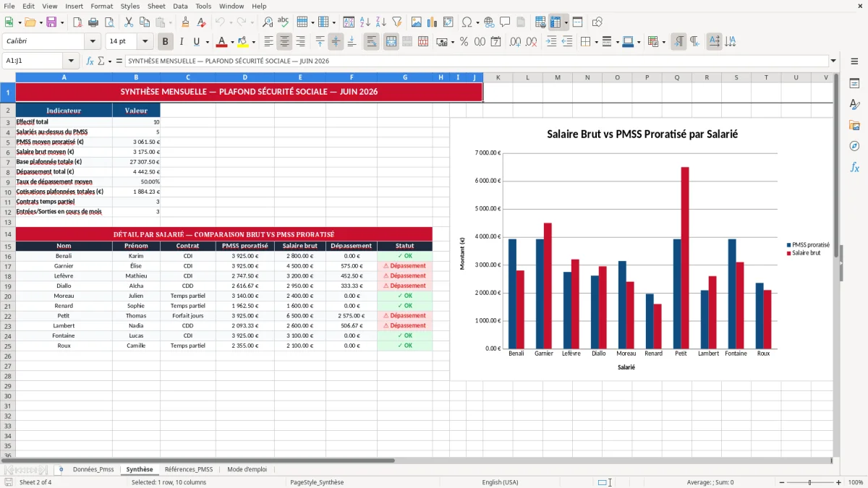Screen dimensions: 868x488
Task: Toggle Align Right
Action: click(x=300, y=42)
